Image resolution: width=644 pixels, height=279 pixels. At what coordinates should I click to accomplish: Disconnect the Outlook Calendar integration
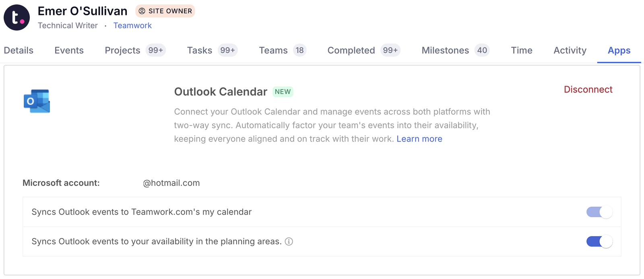(x=588, y=90)
